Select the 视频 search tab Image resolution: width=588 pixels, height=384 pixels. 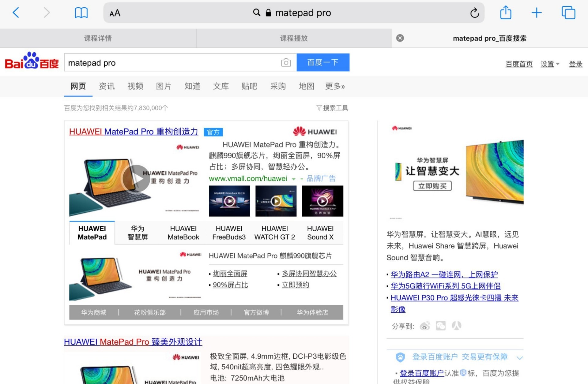(x=135, y=86)
